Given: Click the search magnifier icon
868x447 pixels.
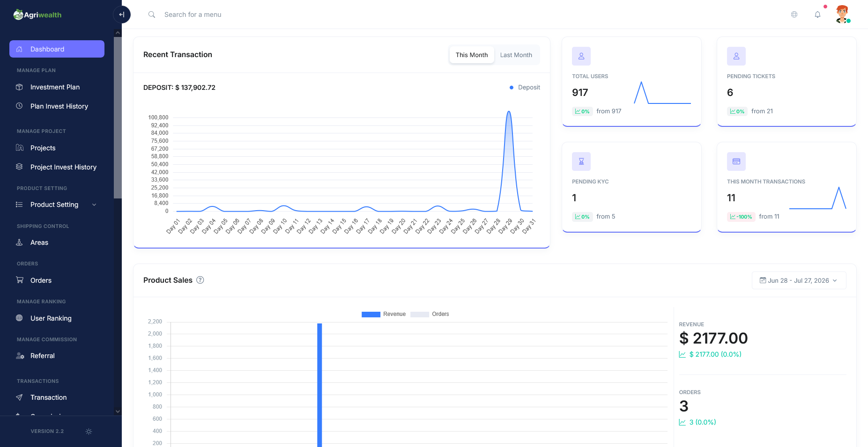Looking at the screenshot, I should (152, 15).
